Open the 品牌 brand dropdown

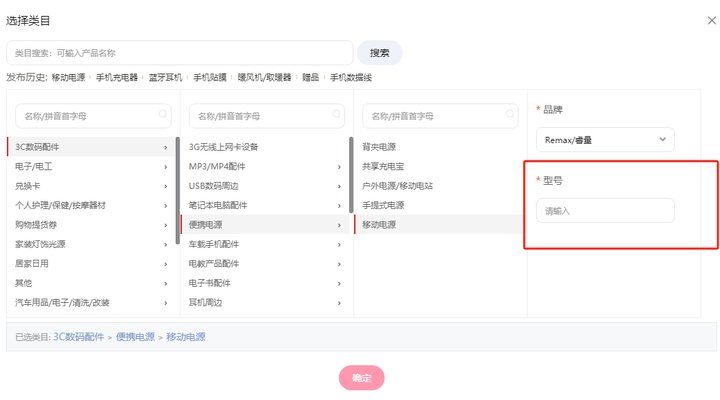click(x=605, y=140)
